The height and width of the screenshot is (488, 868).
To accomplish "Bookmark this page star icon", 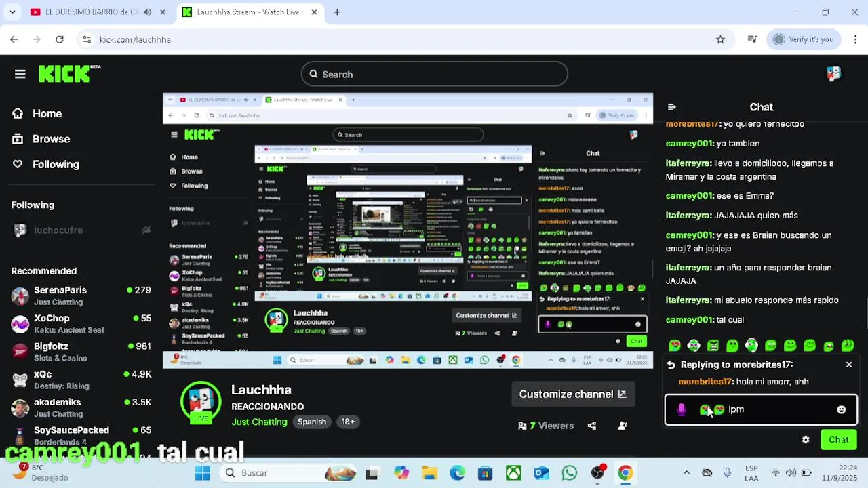I will pos(720,39).
